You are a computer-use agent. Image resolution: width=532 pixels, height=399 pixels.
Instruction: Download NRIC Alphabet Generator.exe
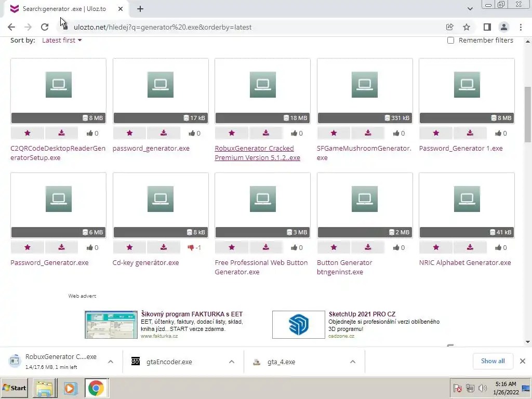coord(470,247)
